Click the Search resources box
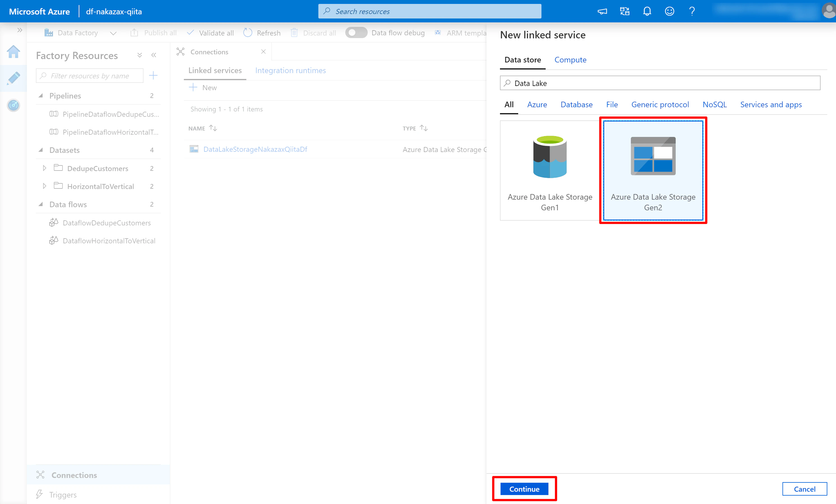 (430, 11)
